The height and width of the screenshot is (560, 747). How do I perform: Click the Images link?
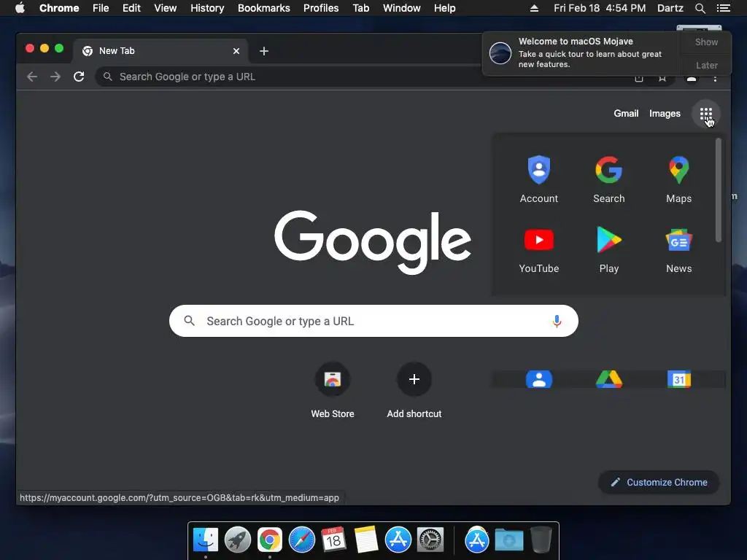[x=665, y=113]
